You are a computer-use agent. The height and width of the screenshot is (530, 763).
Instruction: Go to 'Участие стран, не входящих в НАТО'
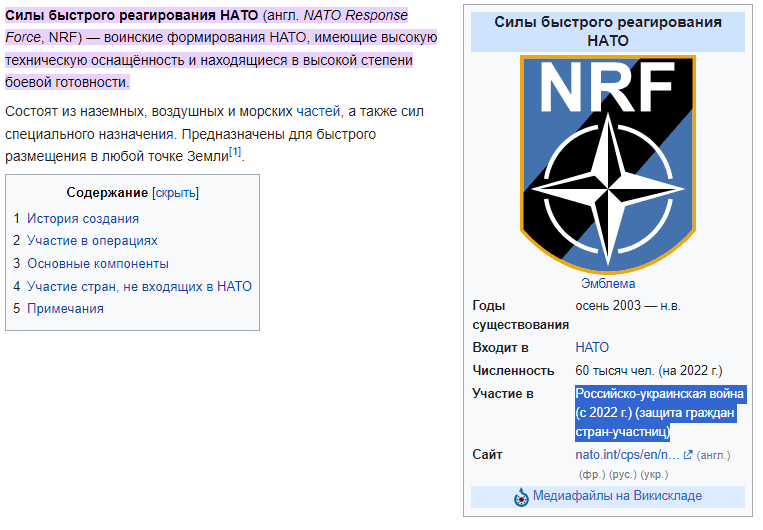[139, 286]
